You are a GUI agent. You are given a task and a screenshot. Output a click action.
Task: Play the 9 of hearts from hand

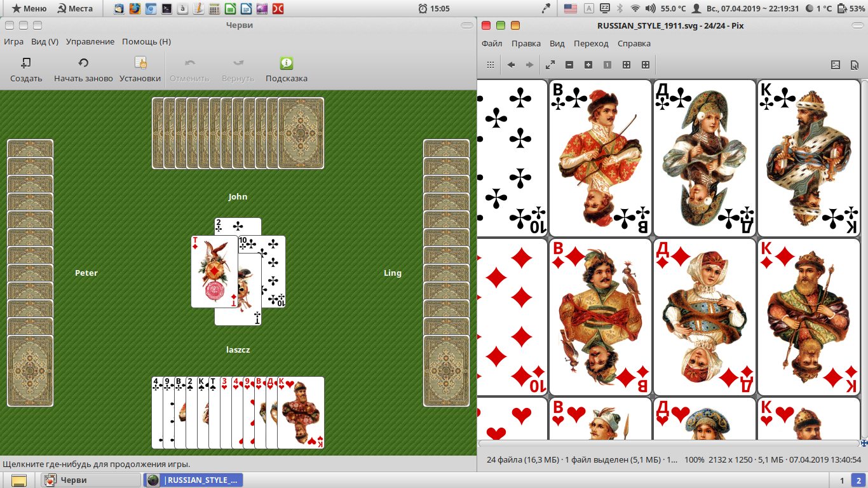pos(248,412)
